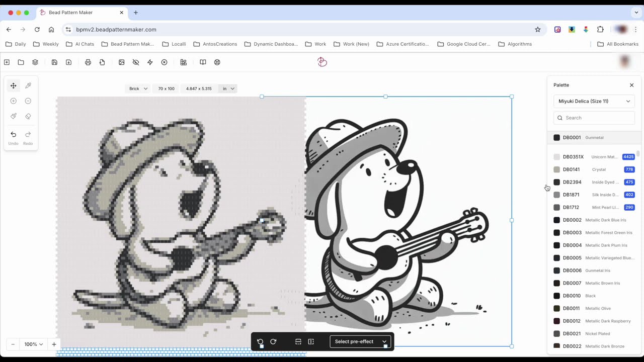The height and width of the screenshot is (362, 644).
Task: Click the 4.847 x 5.315 dimensions field
Action: 199,88
